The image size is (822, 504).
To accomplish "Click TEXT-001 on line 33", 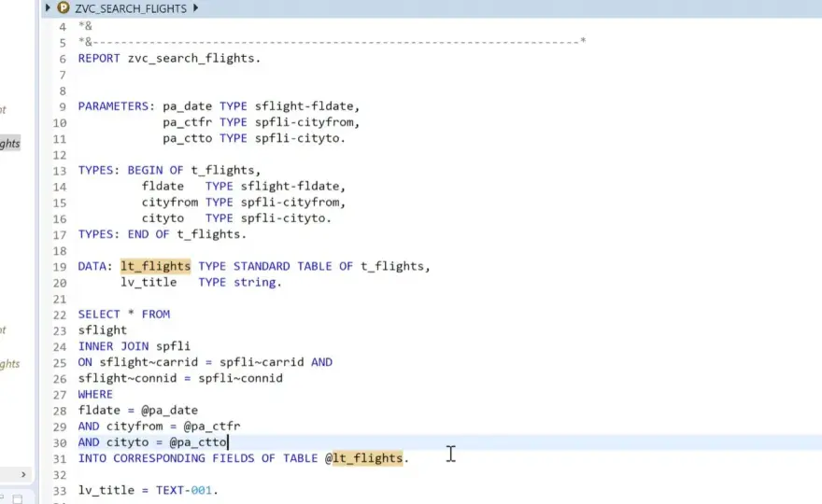I will [183, 490].
